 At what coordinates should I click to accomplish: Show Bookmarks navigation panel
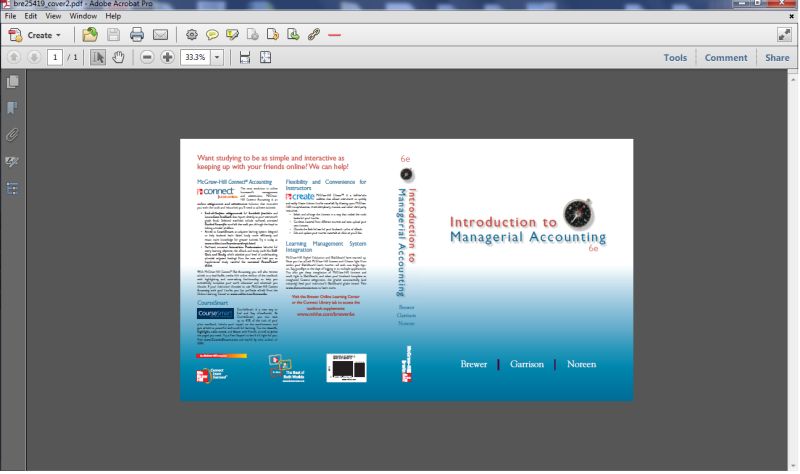point(12,108)
